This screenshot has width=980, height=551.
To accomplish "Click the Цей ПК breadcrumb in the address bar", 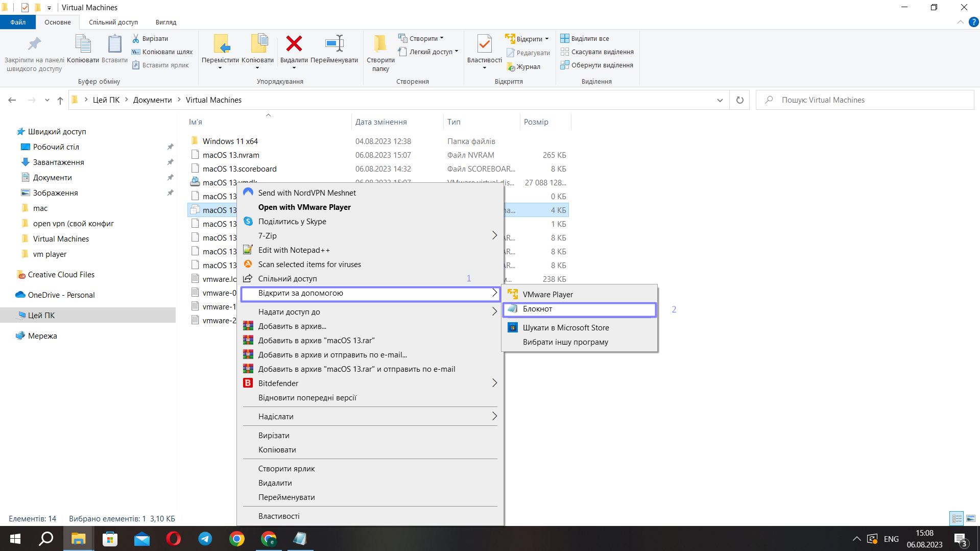I will pyautogui.click(x=106, y=100).
